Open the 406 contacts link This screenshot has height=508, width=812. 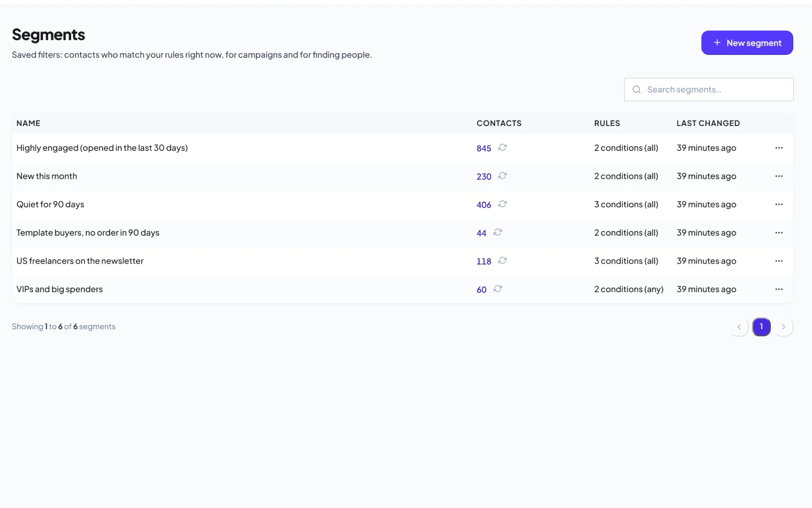coord(484,205)
